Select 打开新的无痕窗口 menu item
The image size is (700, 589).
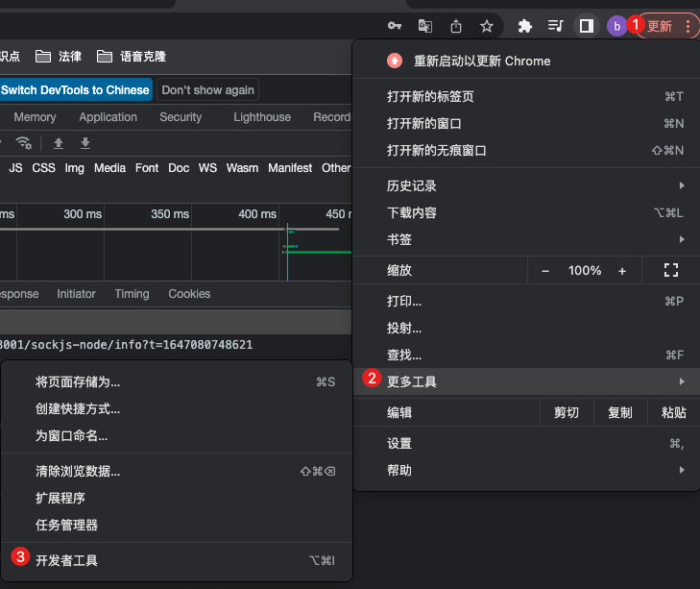526,150
